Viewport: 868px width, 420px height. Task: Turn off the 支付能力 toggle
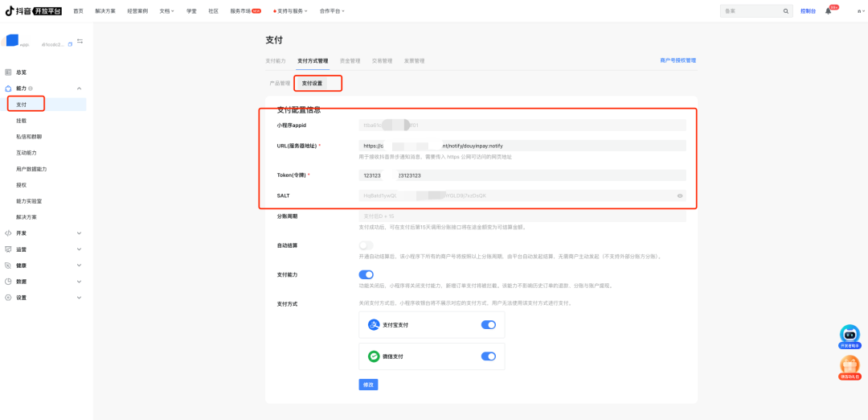366,274
